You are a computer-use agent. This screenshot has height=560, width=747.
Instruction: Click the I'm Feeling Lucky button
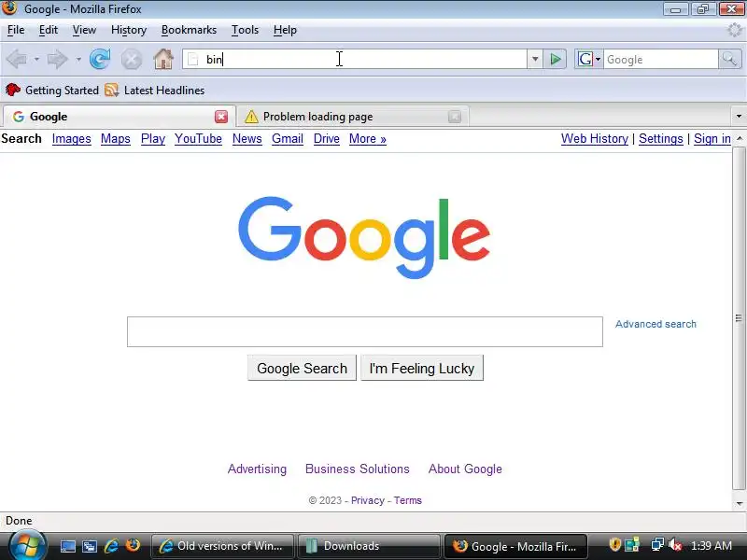coord(422,368)
